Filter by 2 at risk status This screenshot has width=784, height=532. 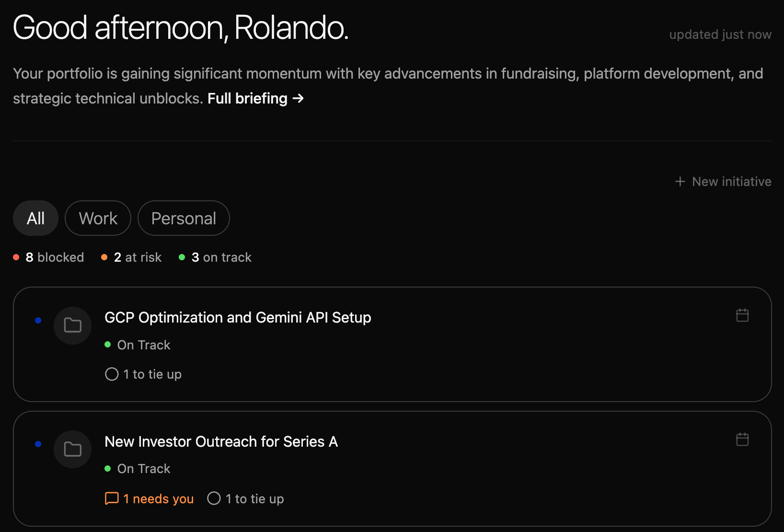[x=131, y=257]
